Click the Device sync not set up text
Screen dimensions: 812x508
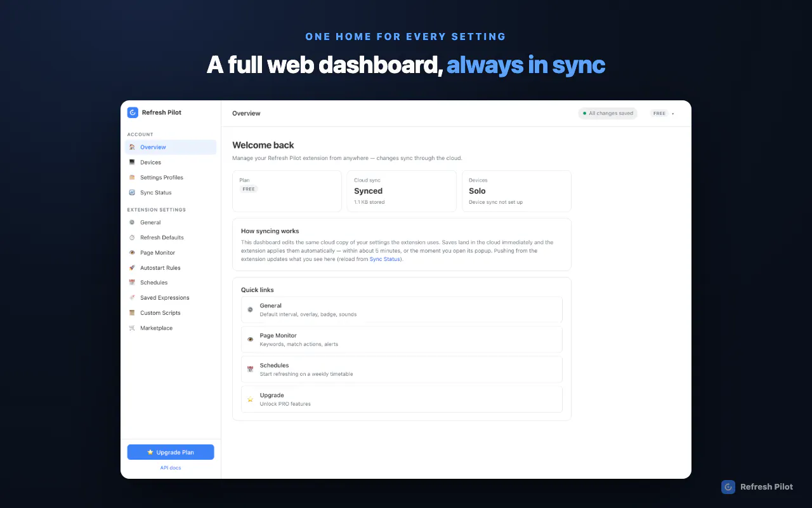[495, 203]
